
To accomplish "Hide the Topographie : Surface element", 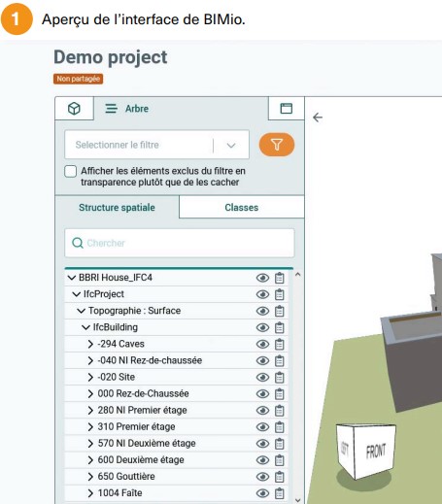I will [x=262, y=311].
